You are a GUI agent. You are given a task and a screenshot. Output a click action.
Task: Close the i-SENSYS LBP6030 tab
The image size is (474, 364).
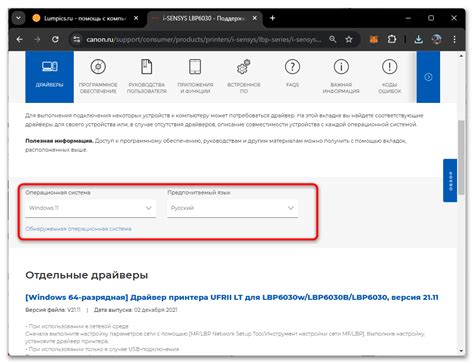click(x=255, y=18)
